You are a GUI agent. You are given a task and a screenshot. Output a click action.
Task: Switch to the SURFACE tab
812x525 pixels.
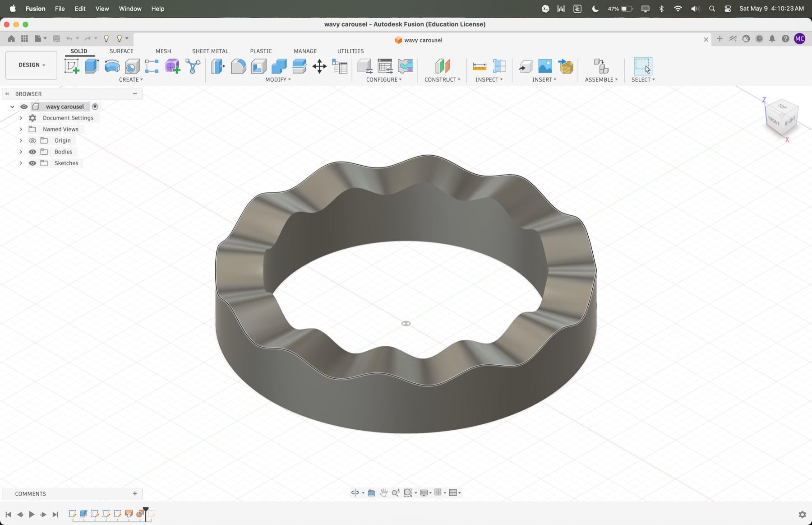coord(121,51)
